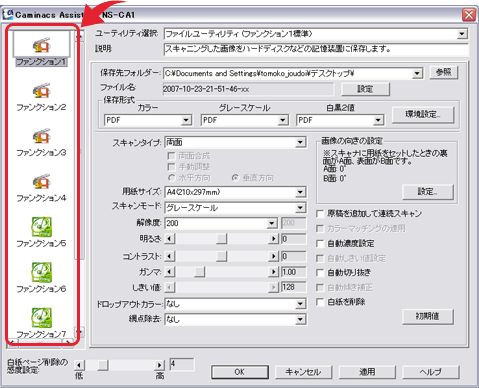This screenshot has height=388, width=479.
Task: Select the ファンクション1 icon
Action: 41,46
